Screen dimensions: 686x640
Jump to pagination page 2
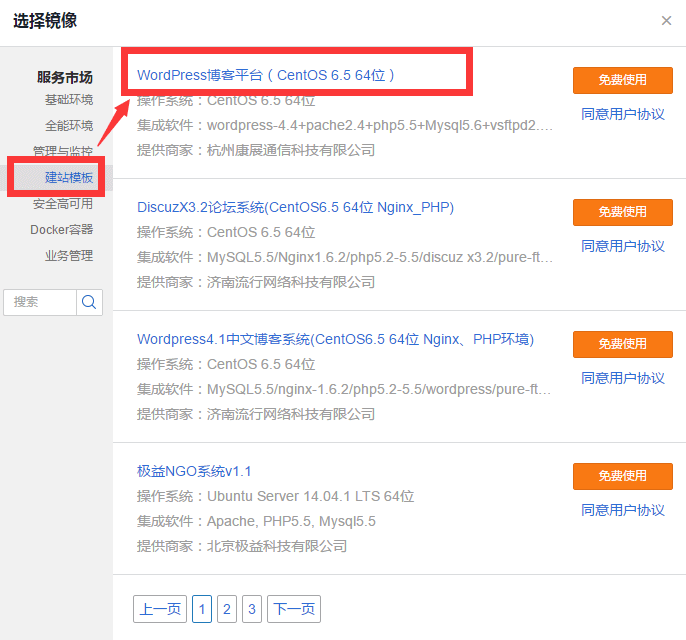227,609
